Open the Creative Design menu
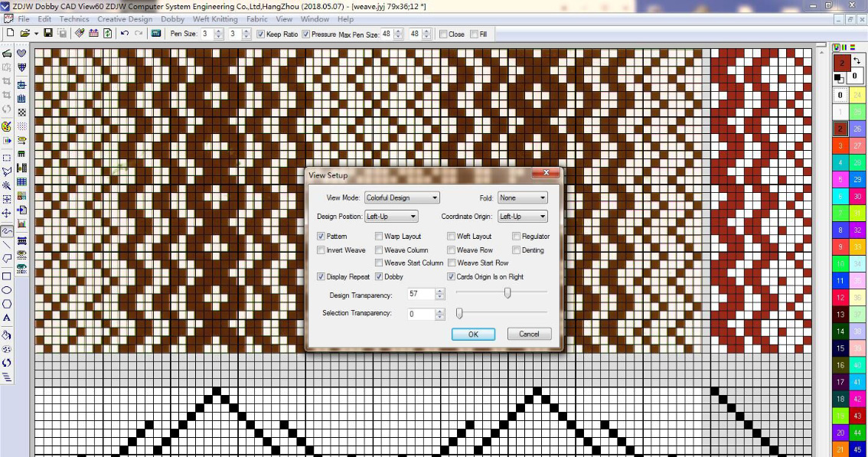The width and height of the screenshot is (868, 457). (x=125, y=19)
